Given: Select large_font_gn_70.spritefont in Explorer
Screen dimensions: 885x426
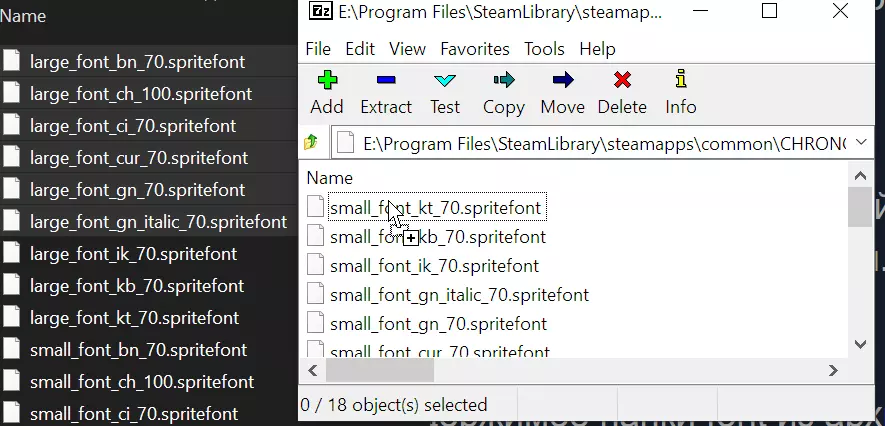Looking at the screenshot, I should [137, 190].
